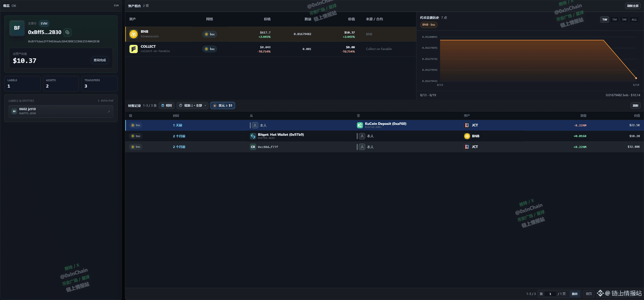
Task: Click the bsc network badge for COLLECT
Action: click(210, 49)
